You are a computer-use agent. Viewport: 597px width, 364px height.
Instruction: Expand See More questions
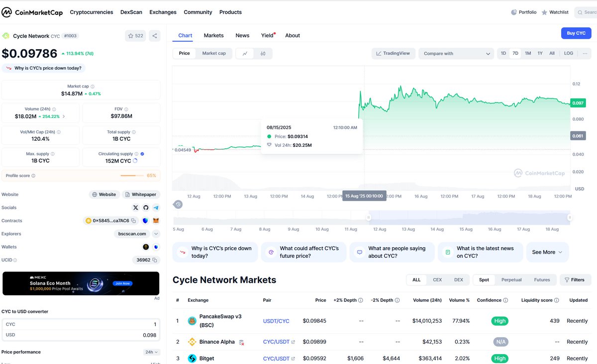coord(547,252)
